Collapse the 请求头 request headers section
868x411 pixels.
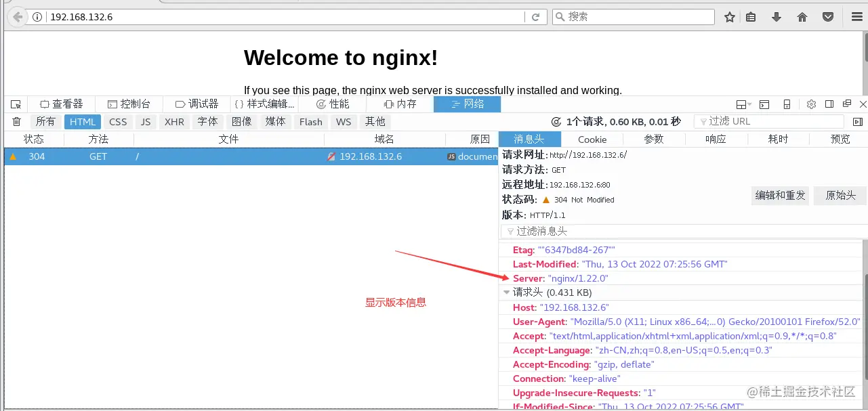coord(507,293)
